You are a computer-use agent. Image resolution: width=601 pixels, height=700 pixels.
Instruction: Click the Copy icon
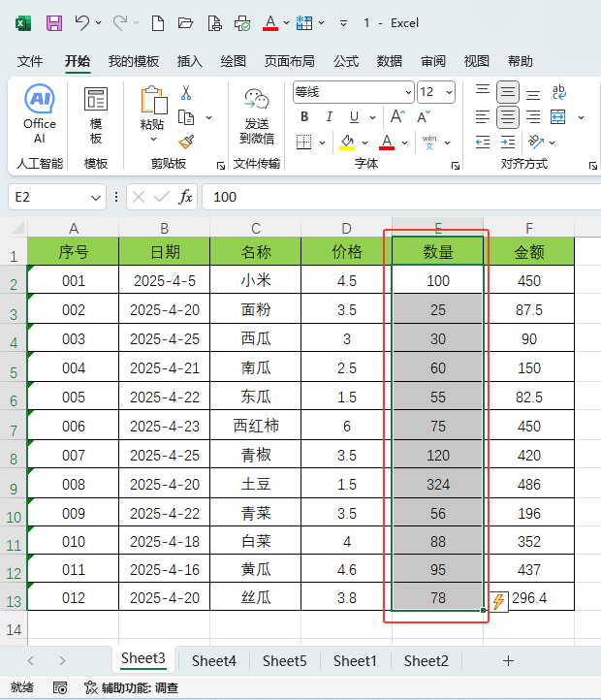186,118
